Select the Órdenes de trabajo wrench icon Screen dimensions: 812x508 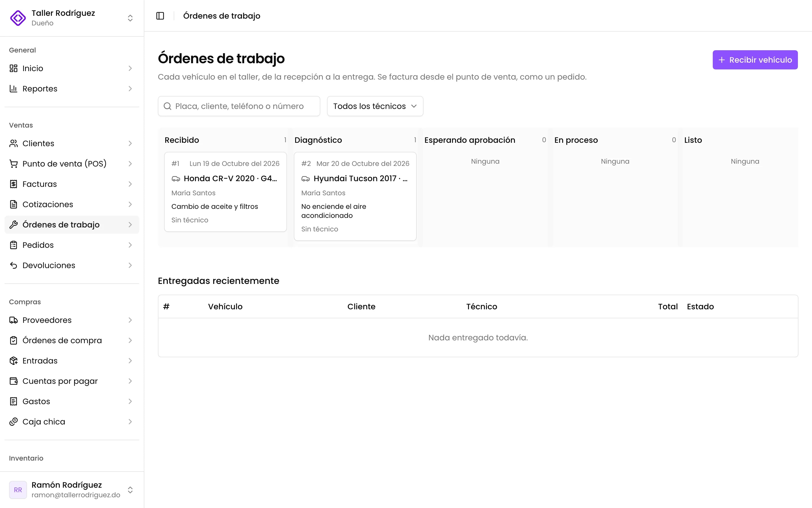point(14,225)
